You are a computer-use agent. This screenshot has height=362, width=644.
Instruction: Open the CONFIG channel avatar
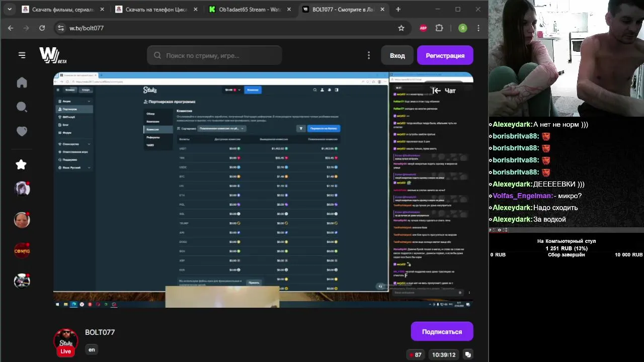pyautogui.click(x=22, y=250)
